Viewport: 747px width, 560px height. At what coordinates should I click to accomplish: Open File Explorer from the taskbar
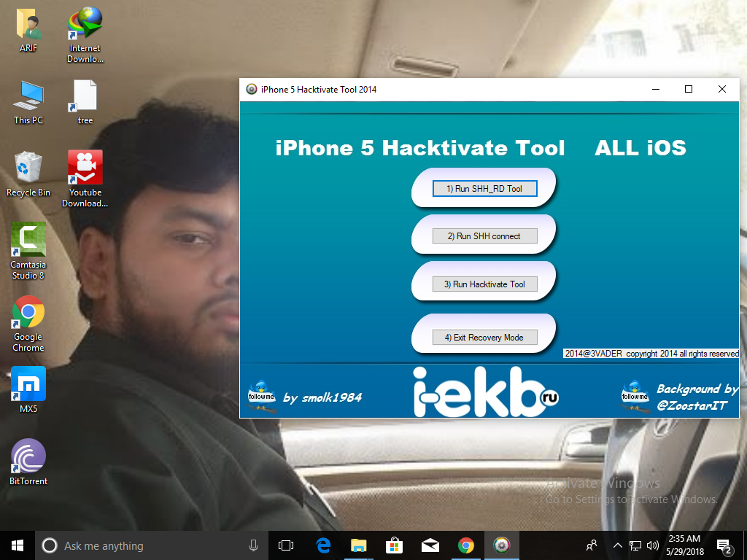(x=358, y=545)
